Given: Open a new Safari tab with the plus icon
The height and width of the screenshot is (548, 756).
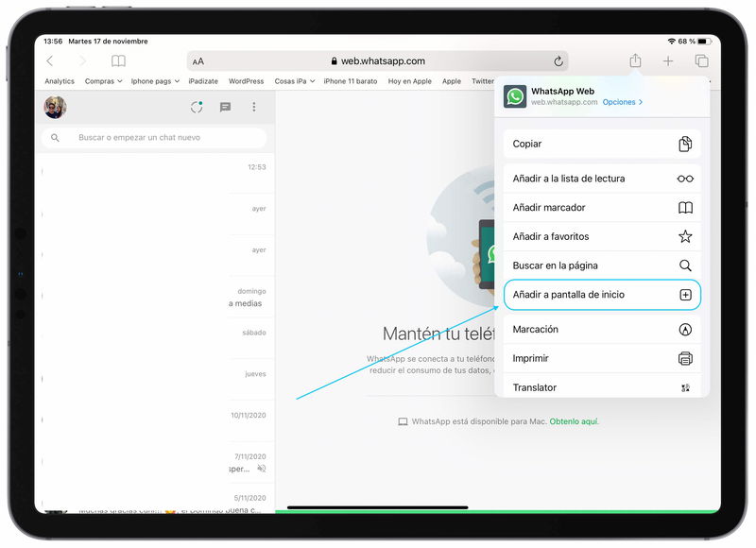Looking at the screenshot, I should [x=668, y=60].
